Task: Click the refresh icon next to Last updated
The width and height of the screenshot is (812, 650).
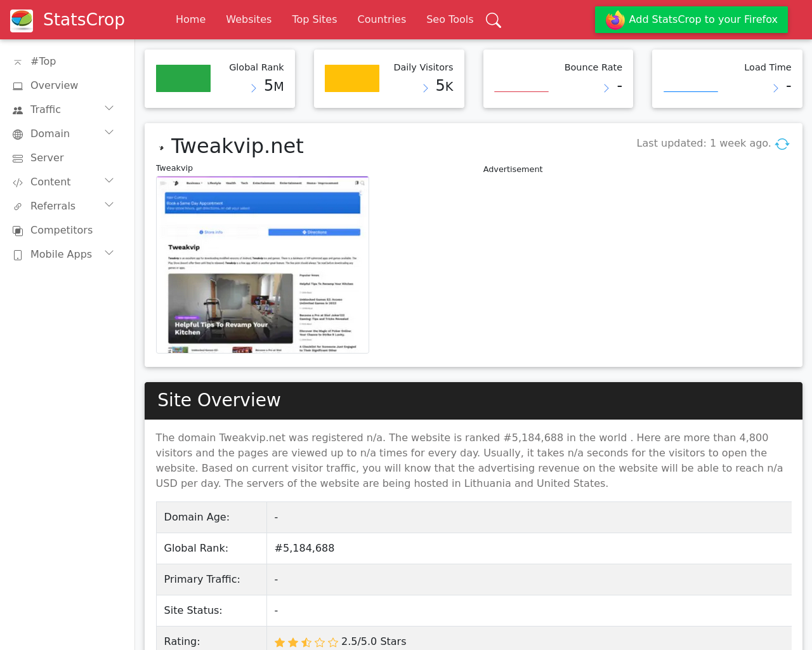Action: click(x=782, y=144)
